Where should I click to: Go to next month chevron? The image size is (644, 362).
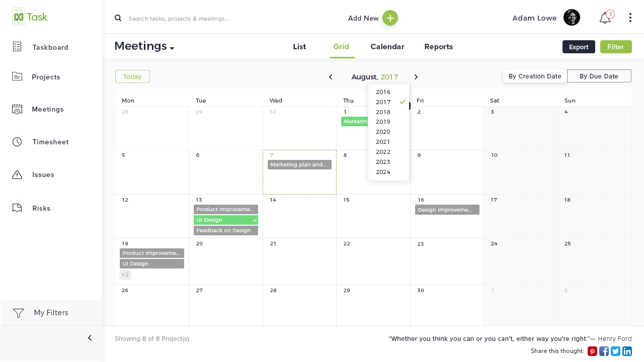coord(416,77)
